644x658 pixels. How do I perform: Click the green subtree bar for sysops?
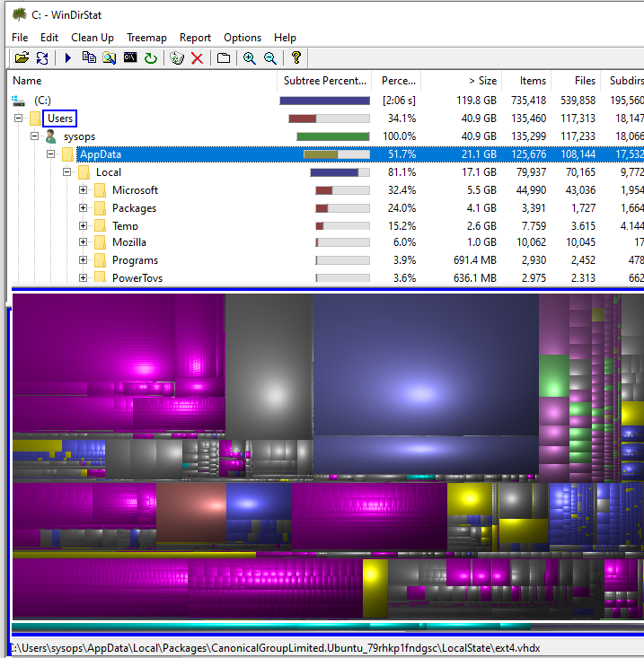[x=333, y=136]
